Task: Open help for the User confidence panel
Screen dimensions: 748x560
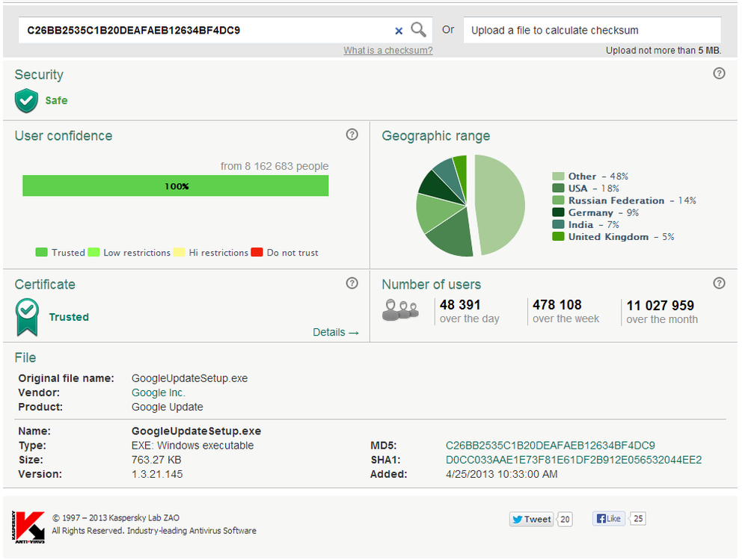Action: (352, 135)
